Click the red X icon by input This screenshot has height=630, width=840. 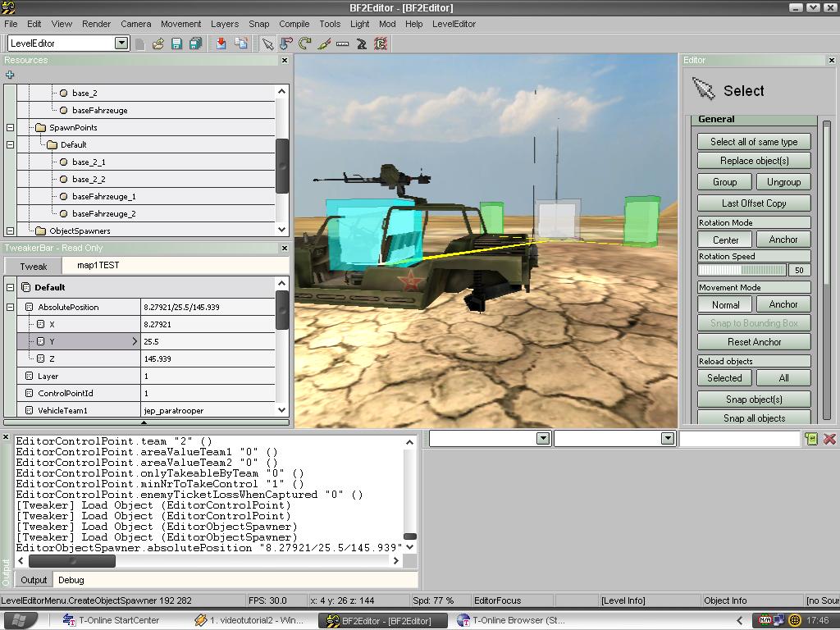[829, 439]
